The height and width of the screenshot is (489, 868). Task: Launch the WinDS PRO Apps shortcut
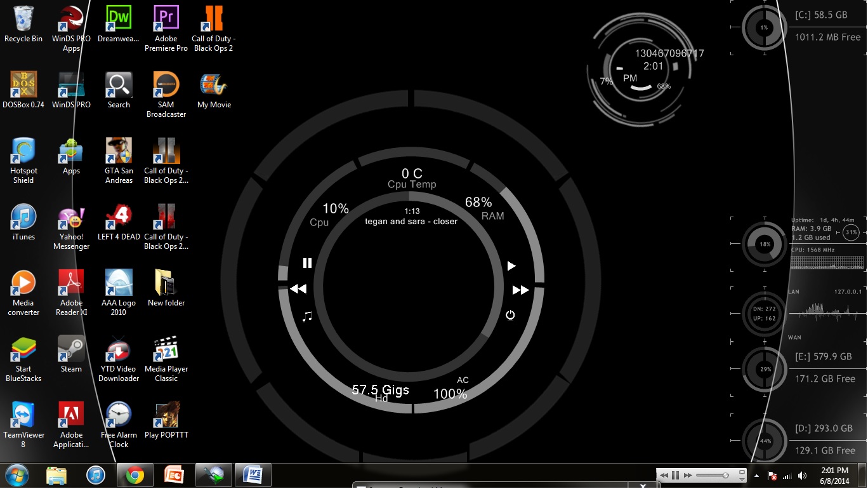coord(71,29)
